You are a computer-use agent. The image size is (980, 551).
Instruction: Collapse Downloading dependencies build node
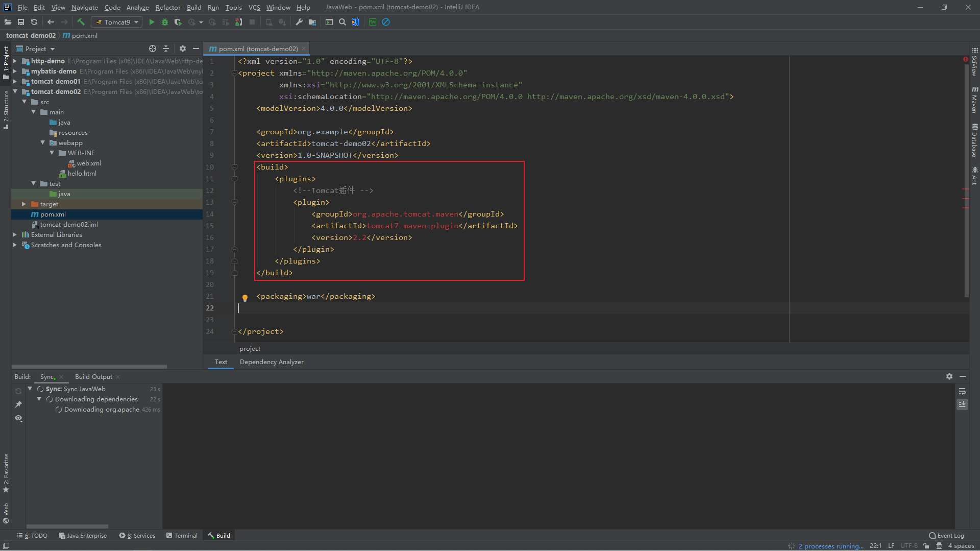[39, 399]
